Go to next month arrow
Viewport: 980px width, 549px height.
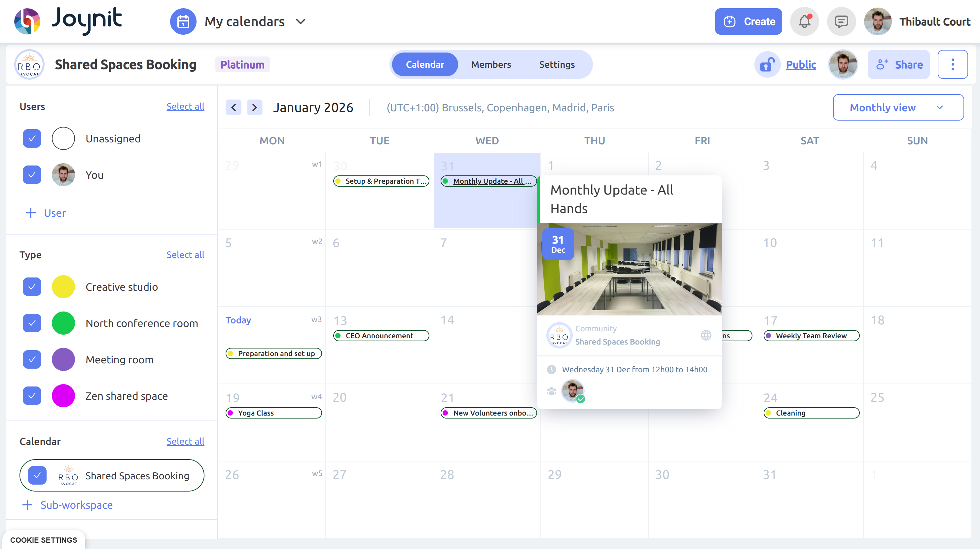tap(255, 108)
